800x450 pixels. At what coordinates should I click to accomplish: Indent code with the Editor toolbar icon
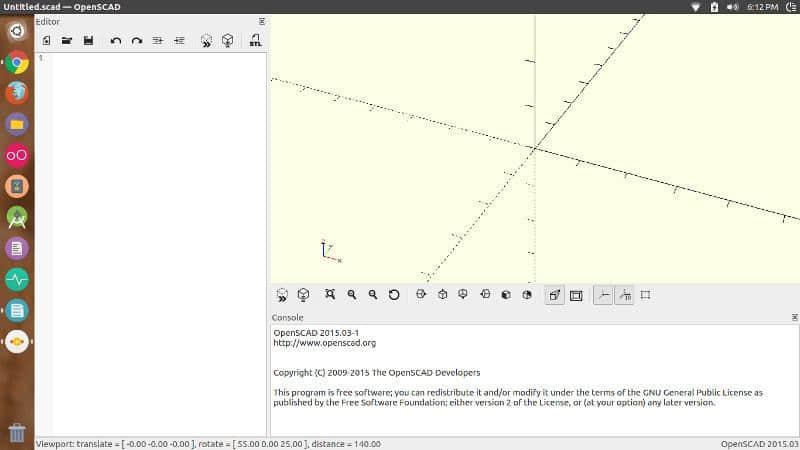(x=180, y=41)
